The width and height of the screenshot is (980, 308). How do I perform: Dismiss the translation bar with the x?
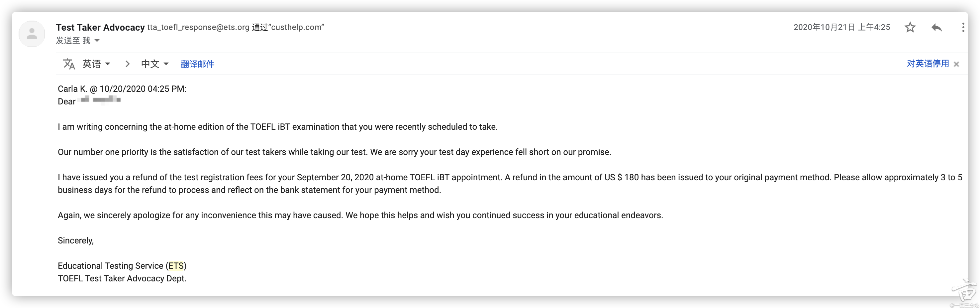(956, 64)
